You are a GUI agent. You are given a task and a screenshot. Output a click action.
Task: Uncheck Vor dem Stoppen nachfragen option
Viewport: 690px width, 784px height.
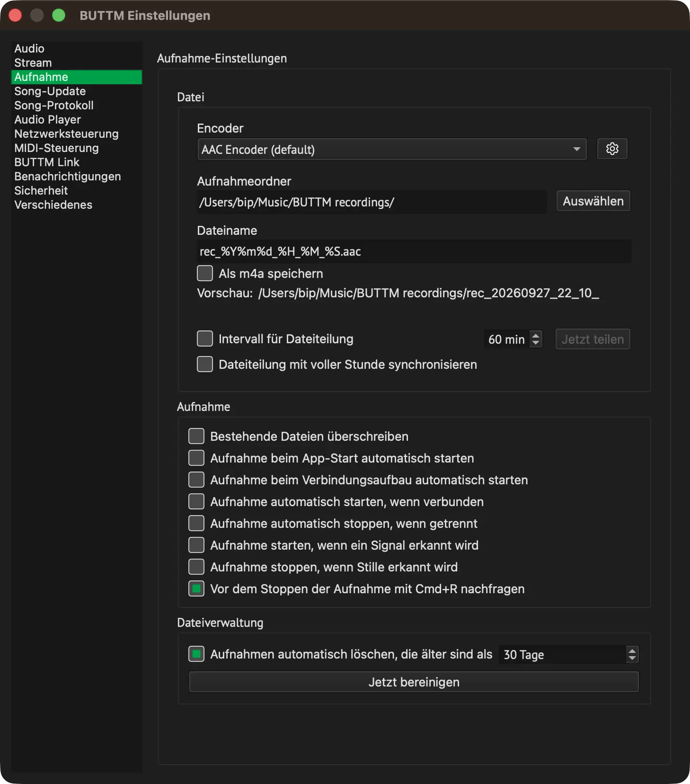(x=196, y=588)
